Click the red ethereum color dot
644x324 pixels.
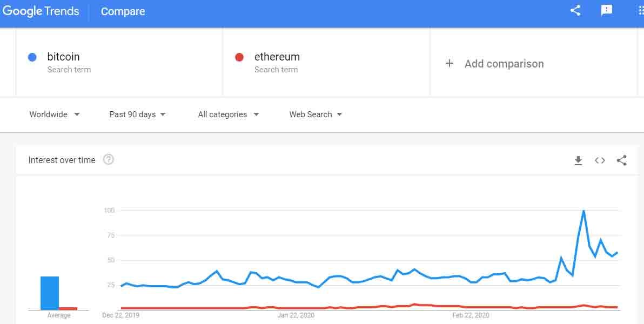pyautogui.click(x=239, y=57)
